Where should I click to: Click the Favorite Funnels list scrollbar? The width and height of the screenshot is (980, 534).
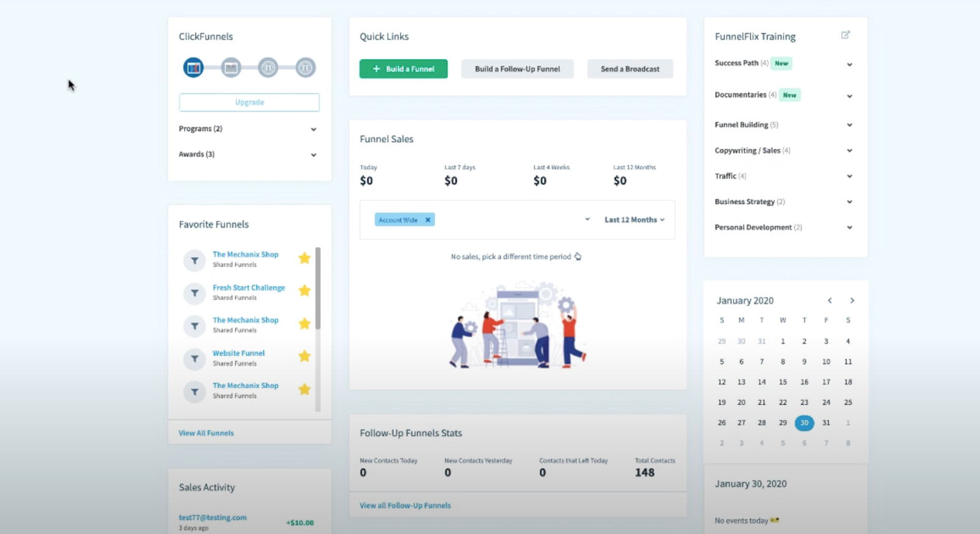[x=318, y=288]
